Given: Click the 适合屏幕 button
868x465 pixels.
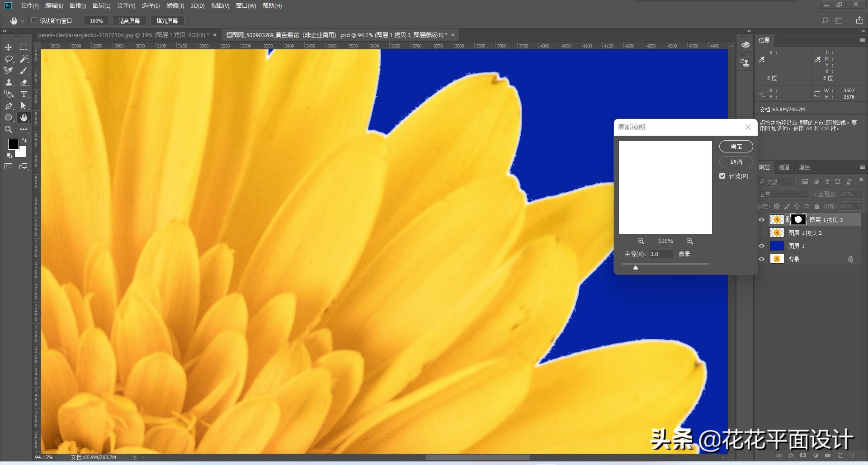Looking at the screenshot, I should click(x=129, y=21).
